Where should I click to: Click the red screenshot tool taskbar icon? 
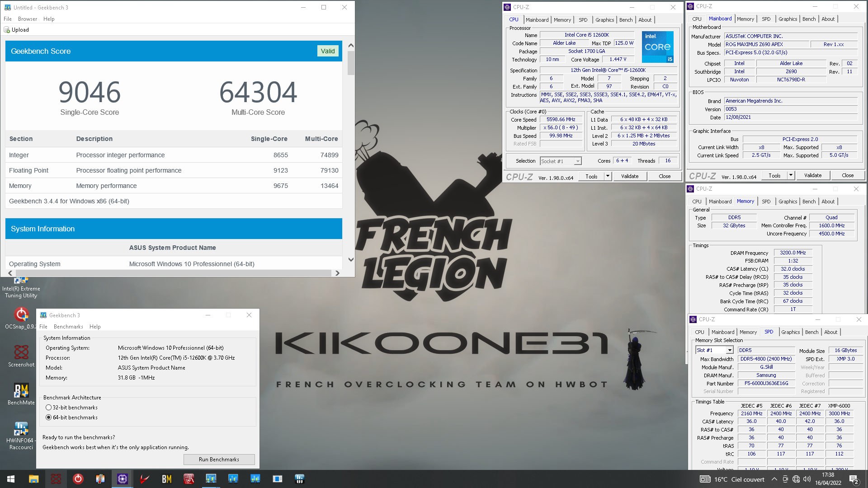point(56,479)
